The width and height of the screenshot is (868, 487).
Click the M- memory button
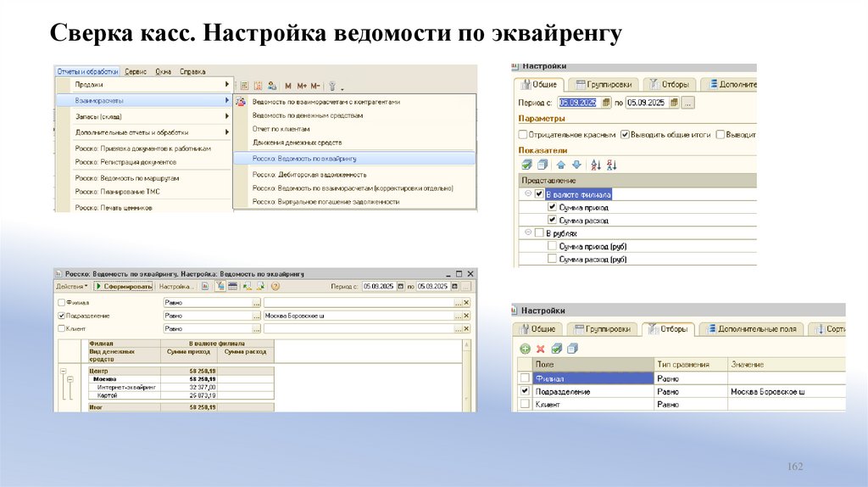click(315, 86)
